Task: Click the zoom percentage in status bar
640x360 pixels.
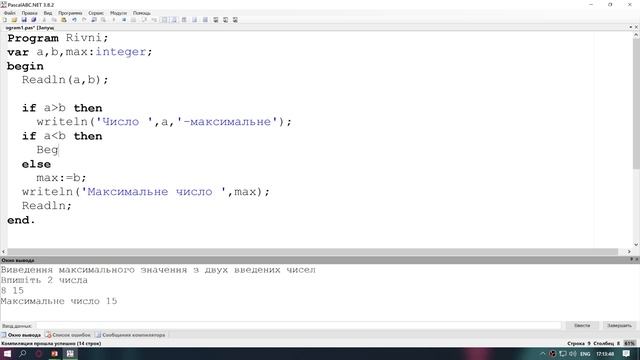Action: pos(630,343)
